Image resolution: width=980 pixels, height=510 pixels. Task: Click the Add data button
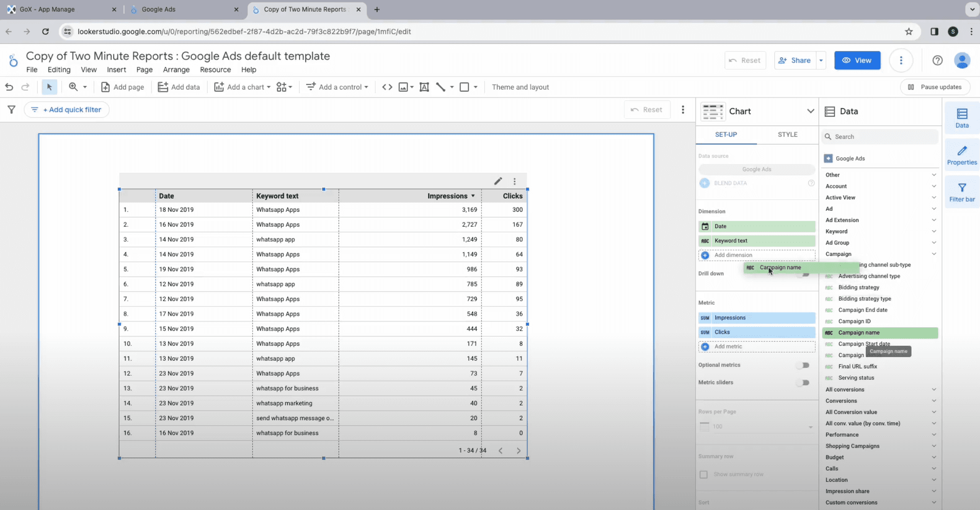tap(179, 87)
